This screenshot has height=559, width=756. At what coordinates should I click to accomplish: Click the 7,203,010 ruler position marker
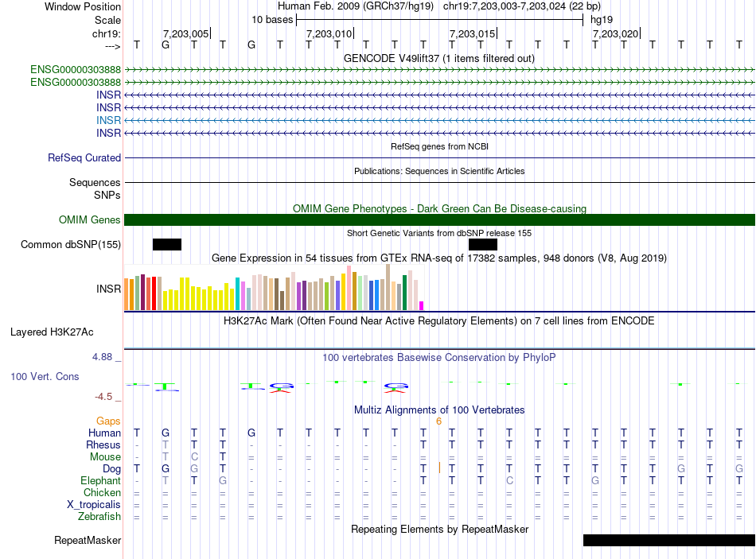[x=329, y=33]
